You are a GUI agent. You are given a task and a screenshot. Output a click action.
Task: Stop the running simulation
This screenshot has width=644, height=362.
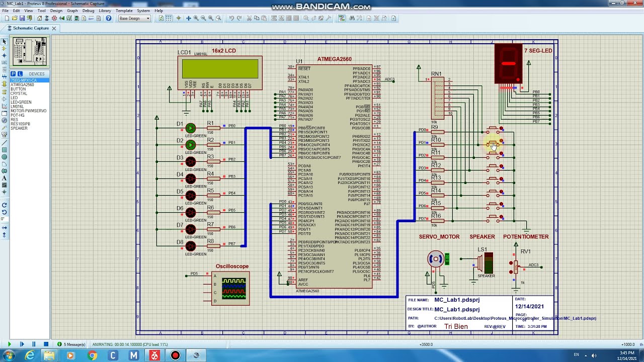[x=46, y=344]
